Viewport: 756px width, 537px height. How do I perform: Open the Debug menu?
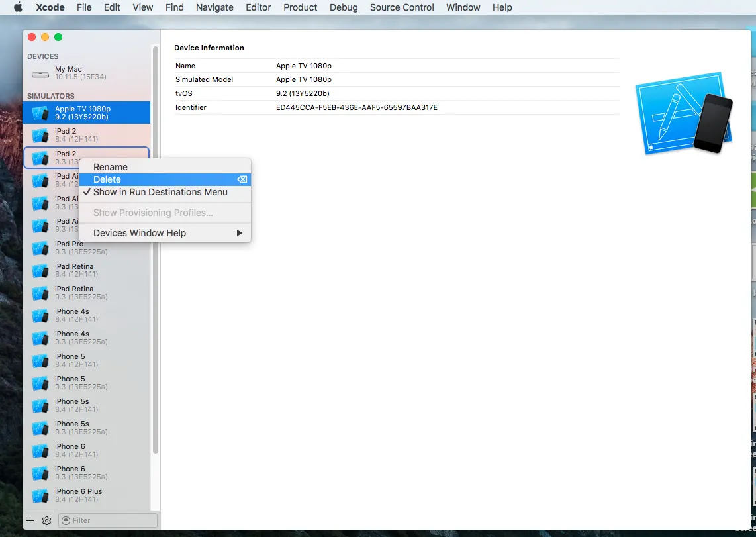tap(344, 7)
